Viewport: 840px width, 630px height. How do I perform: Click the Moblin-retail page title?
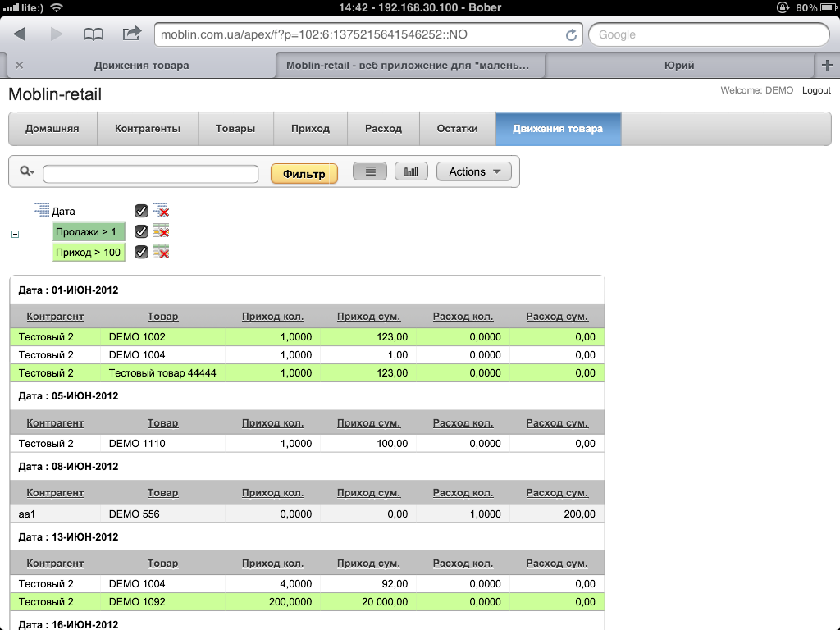point(55,94)
